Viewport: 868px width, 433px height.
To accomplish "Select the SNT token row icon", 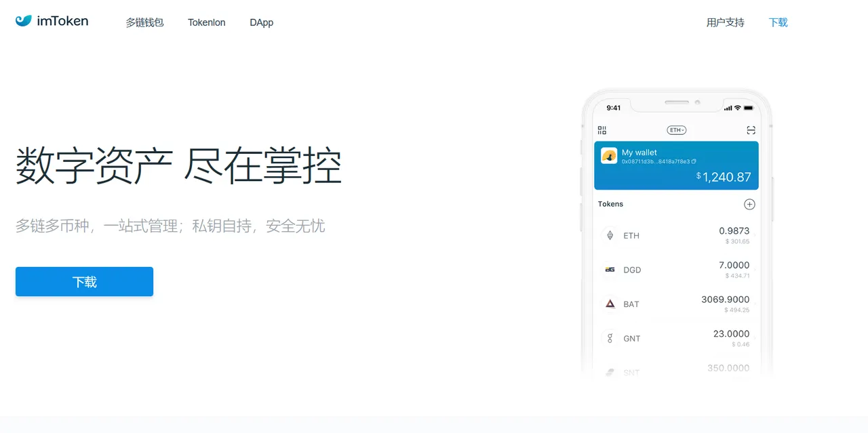I will [x=610, y=372].
